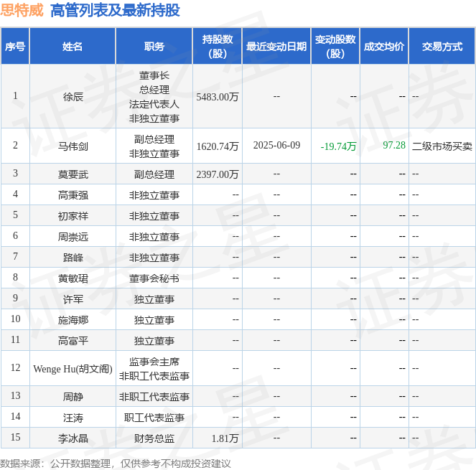The height and width of the screenshot is (470, 476).
Task: Click the row number 15
Action: click(15, 437)
